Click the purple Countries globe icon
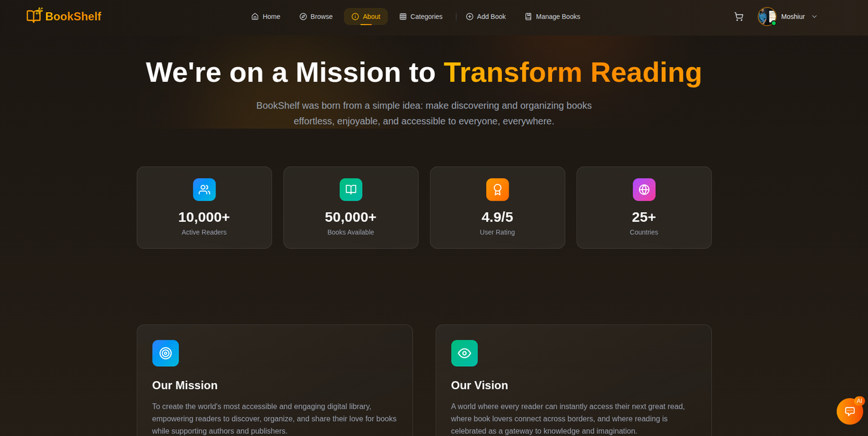Screen dimensions: 868x436 [644, 190]
